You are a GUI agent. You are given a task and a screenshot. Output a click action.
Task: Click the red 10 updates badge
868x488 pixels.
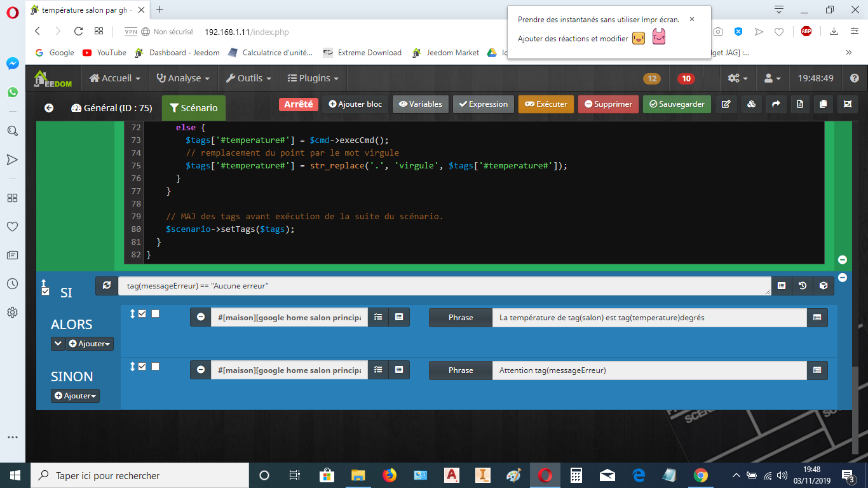686,79
